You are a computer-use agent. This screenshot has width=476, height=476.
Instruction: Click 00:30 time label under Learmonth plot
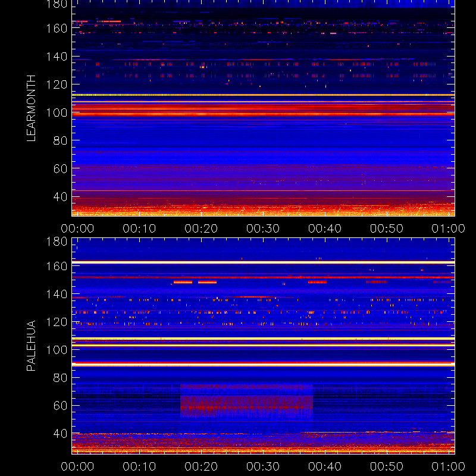[x=263, y=228]
